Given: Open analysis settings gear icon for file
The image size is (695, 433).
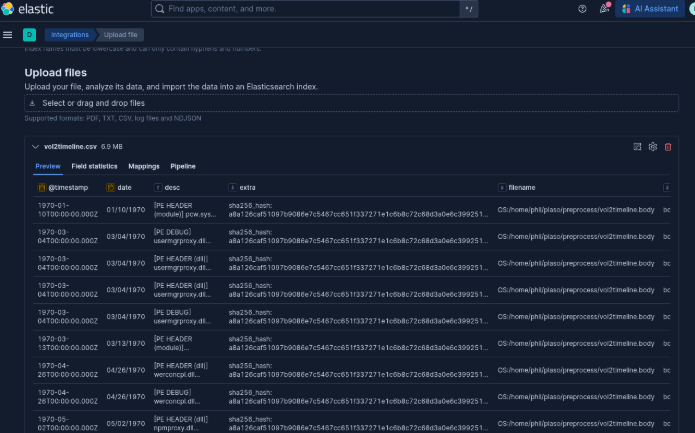Looking at the screenshot, I should pos(652,147).
